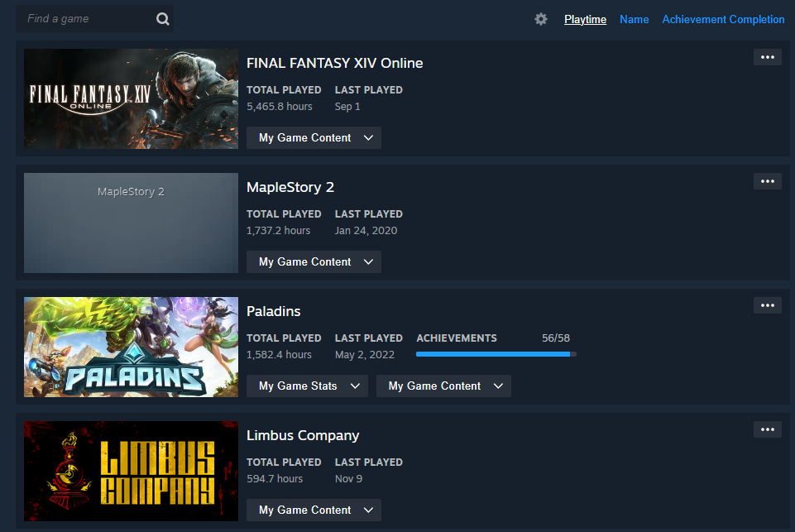Open Limbus Company options ellipsis menu
795x532 pixels.
768,429
